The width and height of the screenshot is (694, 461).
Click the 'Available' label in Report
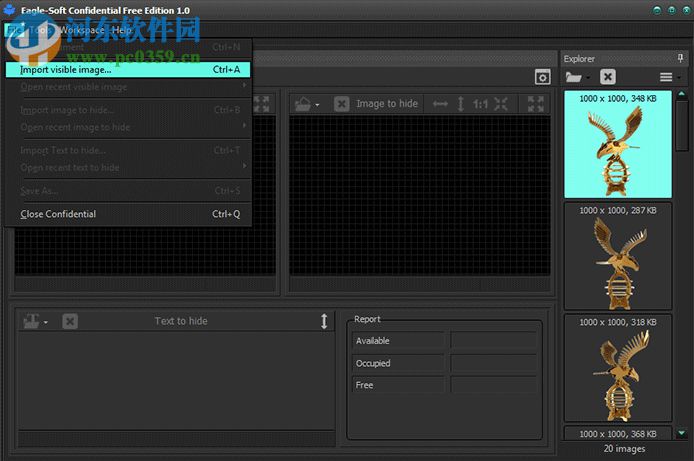click(373, 341)
